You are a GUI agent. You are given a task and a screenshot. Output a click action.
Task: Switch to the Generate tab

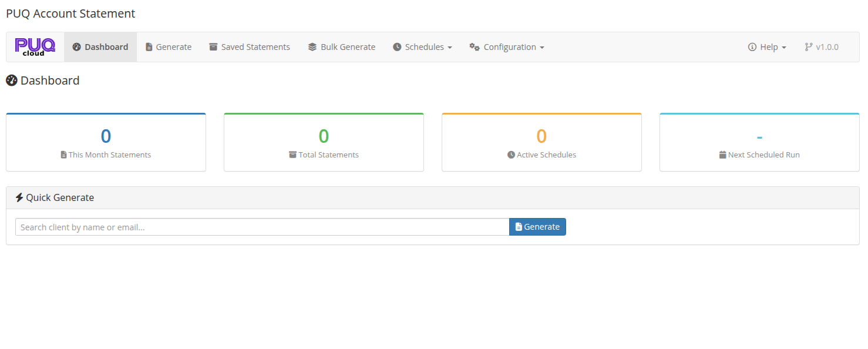tap(169, 46)
